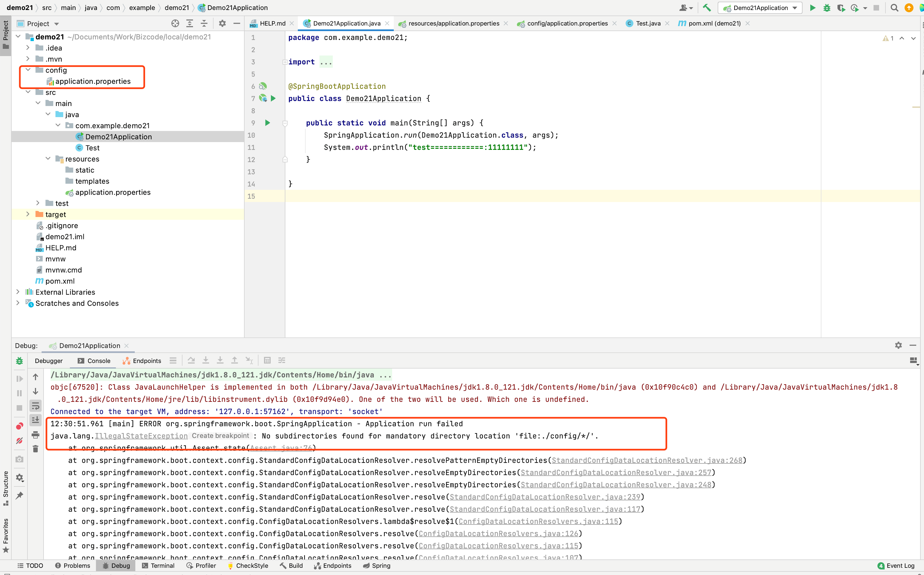Click the IllegalStateException link in console

pos(141,436)
